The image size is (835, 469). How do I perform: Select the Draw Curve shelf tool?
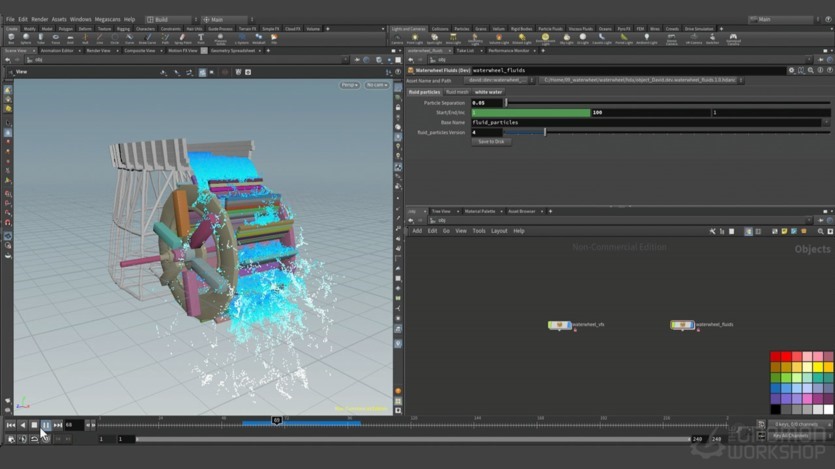coord(148,38)
